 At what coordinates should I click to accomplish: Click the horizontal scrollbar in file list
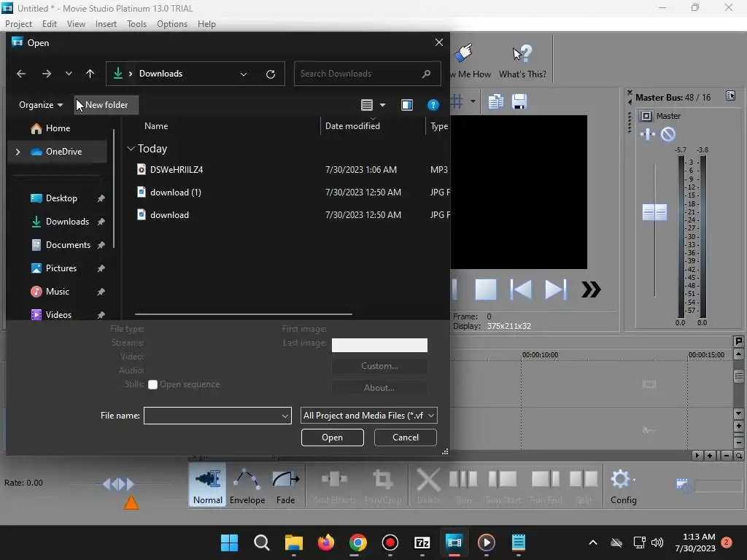[x=244, y=314]
